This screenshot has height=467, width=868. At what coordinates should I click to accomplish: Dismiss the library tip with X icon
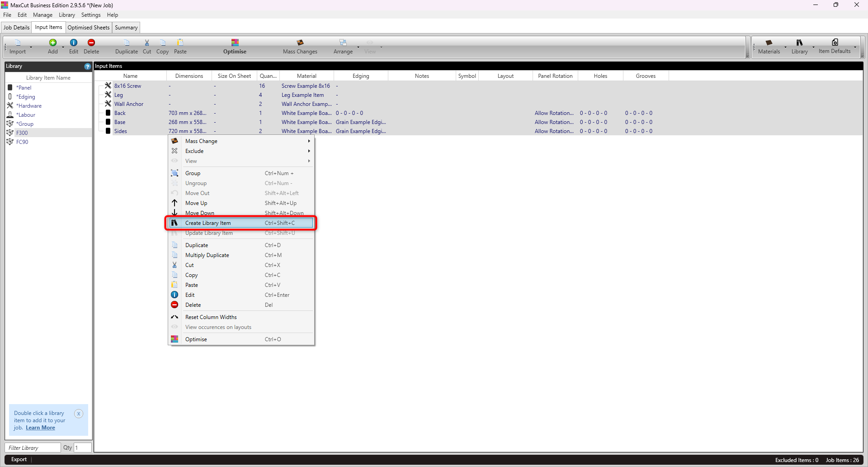79,413
